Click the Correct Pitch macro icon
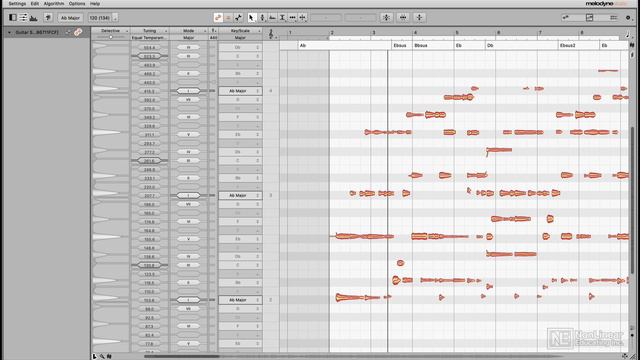 pos(386,18)
